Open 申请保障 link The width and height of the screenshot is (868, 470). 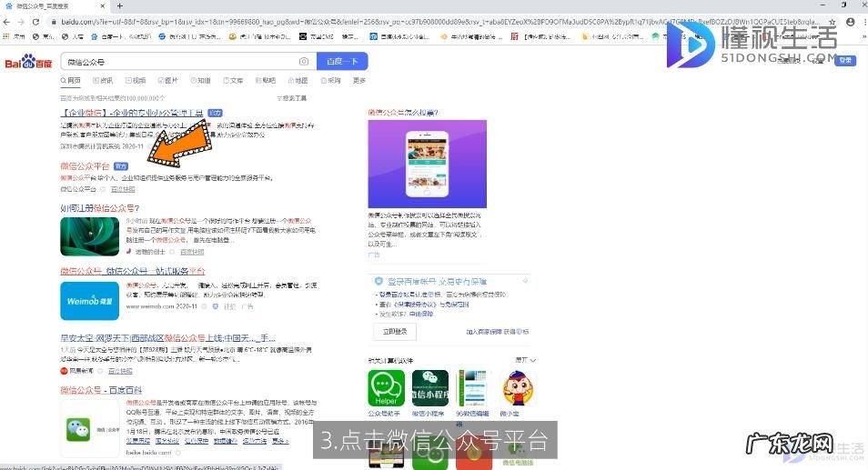coord(421,314)
